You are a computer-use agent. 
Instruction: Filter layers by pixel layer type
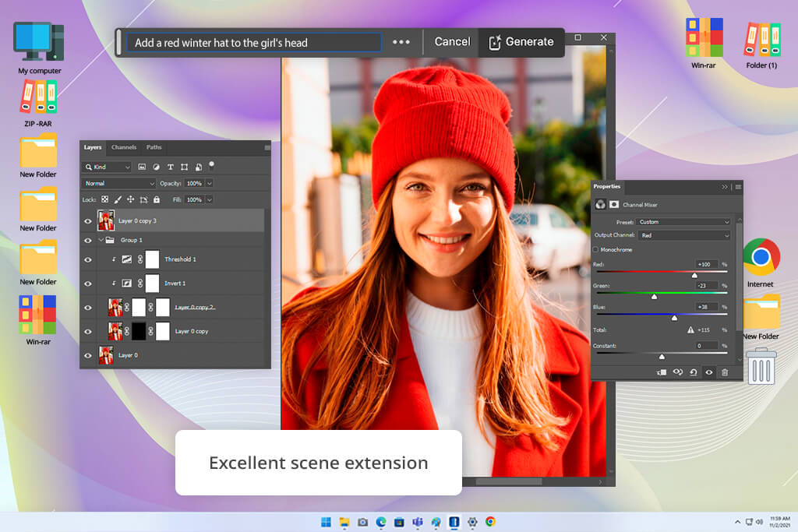(x=142, y=167)
